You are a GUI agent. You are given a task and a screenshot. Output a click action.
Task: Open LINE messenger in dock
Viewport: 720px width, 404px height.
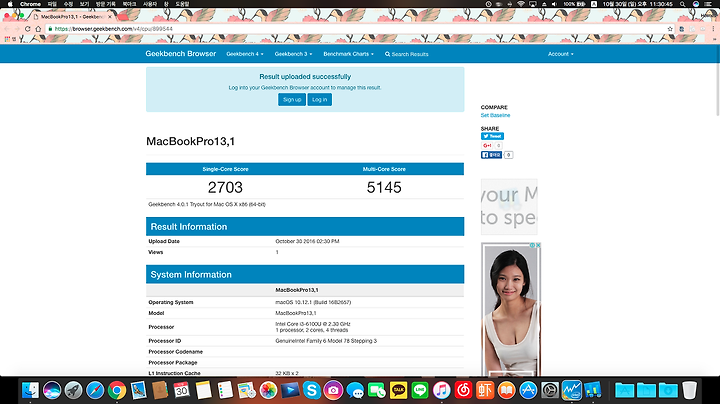(x=420, y=390)
